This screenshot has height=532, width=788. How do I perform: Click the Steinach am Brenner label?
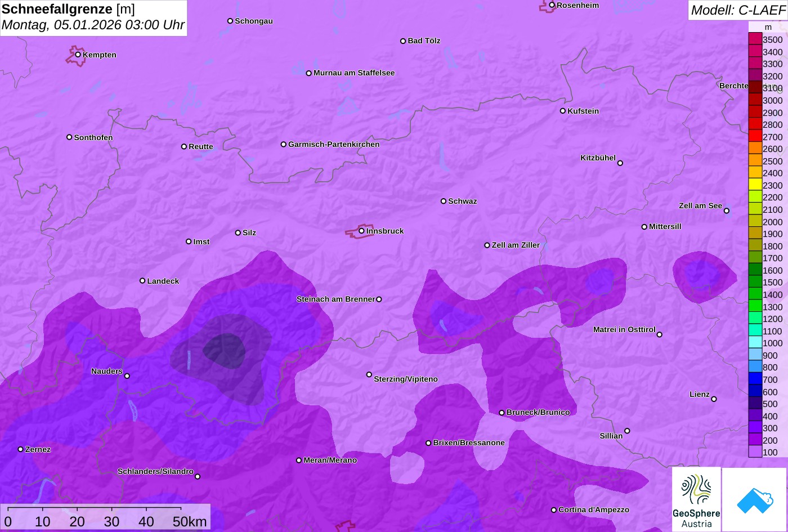point(335,299)
